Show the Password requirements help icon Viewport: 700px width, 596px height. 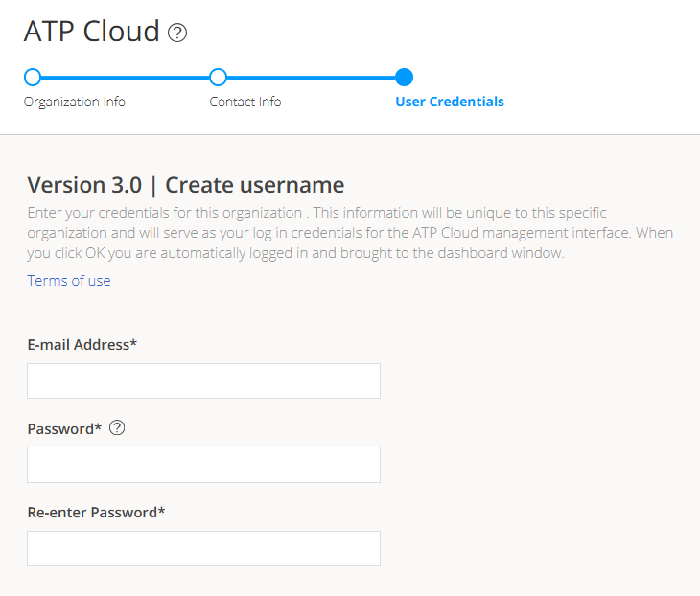coord(117,427)
